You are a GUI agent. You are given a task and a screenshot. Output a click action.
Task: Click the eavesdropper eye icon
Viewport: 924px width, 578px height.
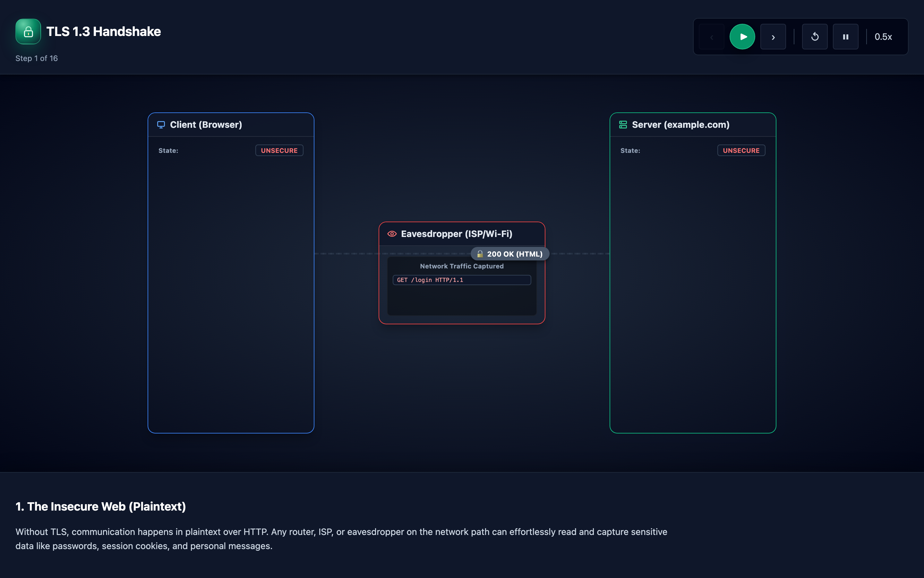(x=392, y=233)
